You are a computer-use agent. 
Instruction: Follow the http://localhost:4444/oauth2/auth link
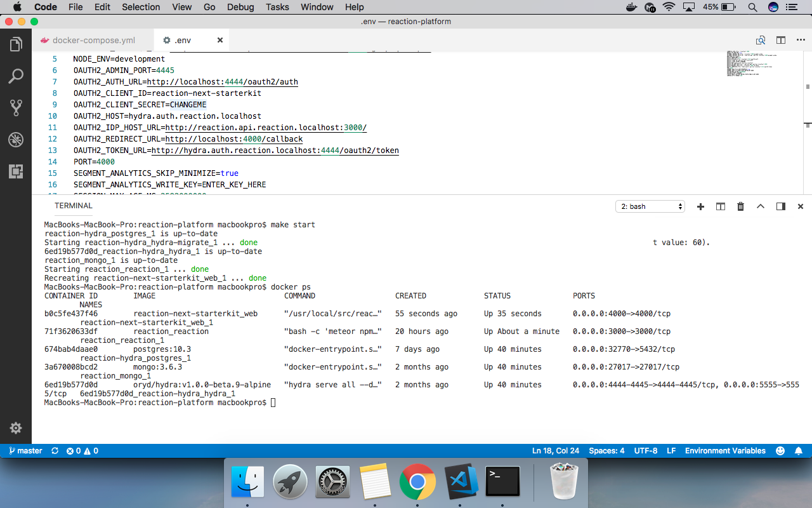click(x=222, y=82)
